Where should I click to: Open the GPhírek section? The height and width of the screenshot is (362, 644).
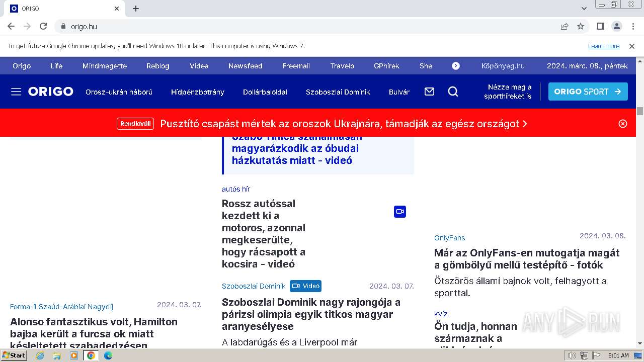pos(387,66)
